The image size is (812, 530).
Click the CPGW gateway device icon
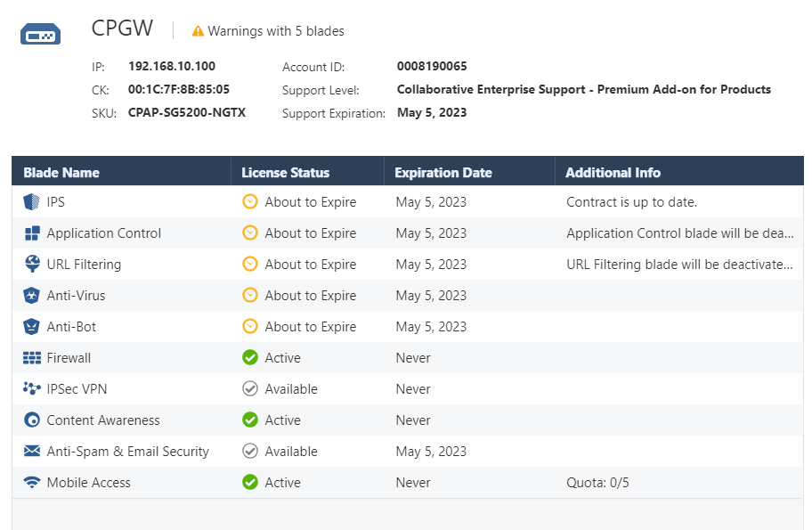[40, 35]
